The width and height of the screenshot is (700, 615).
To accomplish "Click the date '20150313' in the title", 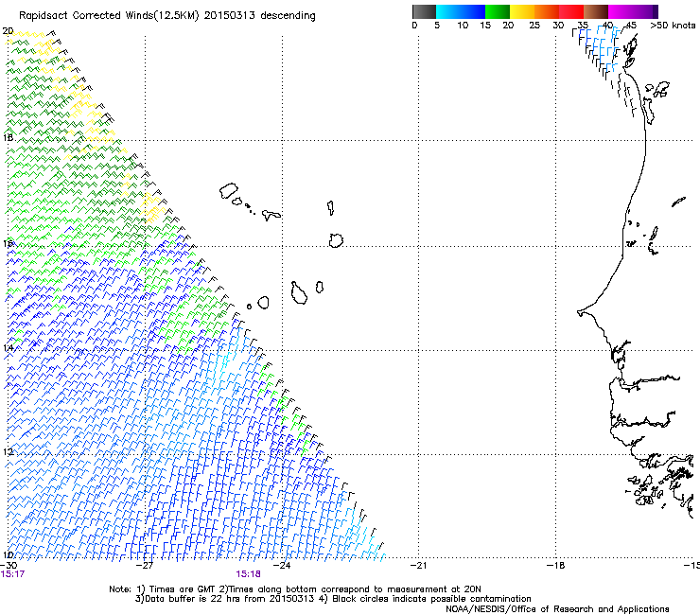I will point(230,16).
